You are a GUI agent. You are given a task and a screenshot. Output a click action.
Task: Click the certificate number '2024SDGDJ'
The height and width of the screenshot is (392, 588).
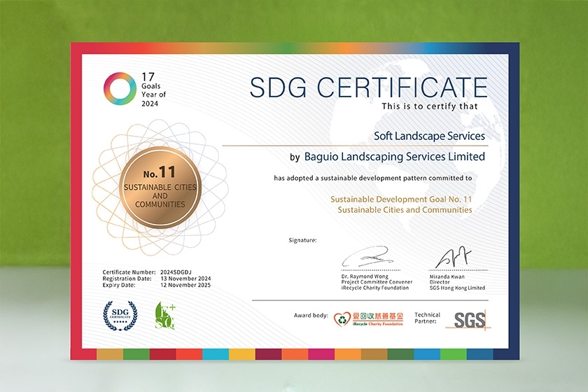point(176,272)
